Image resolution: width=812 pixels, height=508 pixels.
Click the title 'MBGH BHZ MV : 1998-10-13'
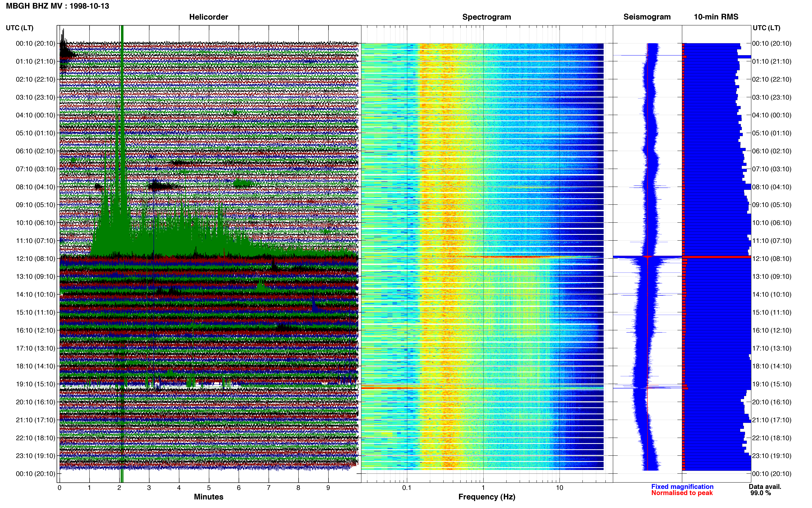tap(57, 6)
